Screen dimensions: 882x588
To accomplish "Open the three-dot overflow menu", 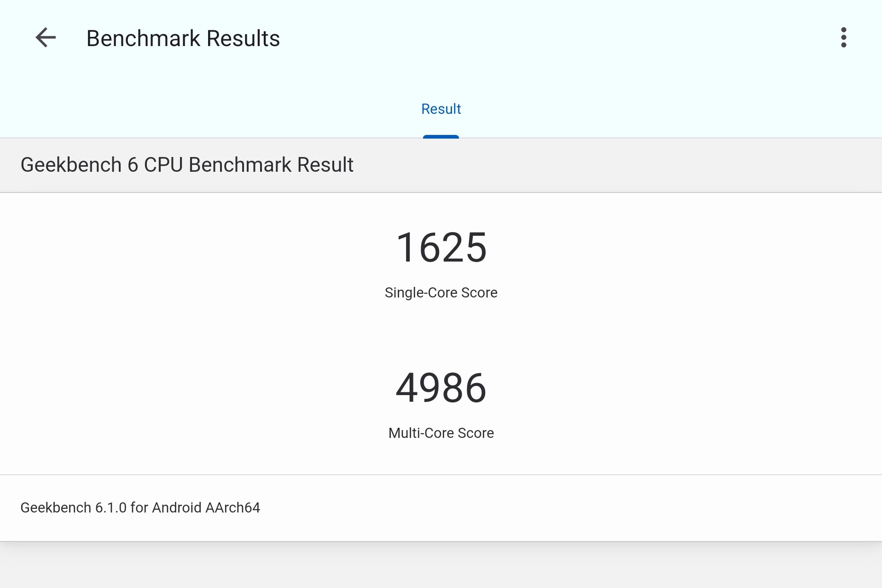I will pyautogui.click(x=843, y=38).
